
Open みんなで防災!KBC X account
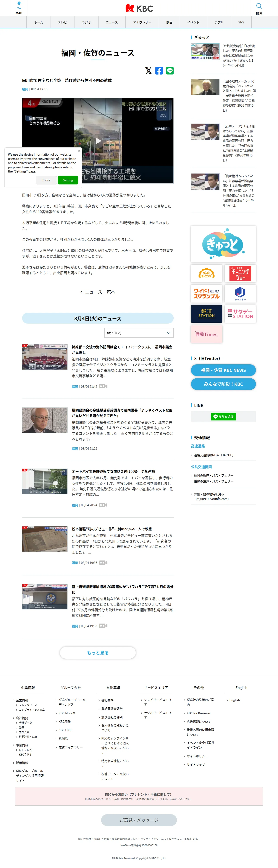(223, 384)
